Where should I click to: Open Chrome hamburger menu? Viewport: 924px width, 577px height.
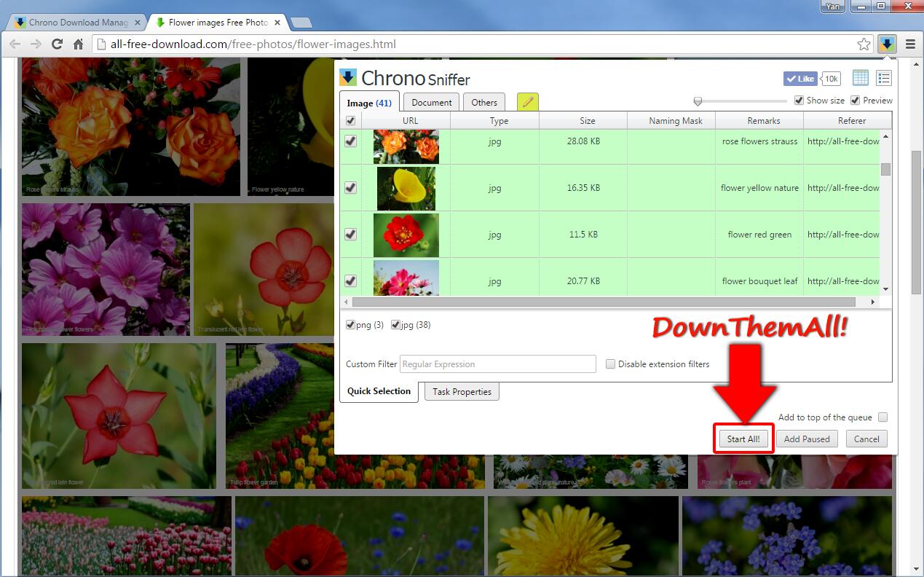[x=910, y=44]
